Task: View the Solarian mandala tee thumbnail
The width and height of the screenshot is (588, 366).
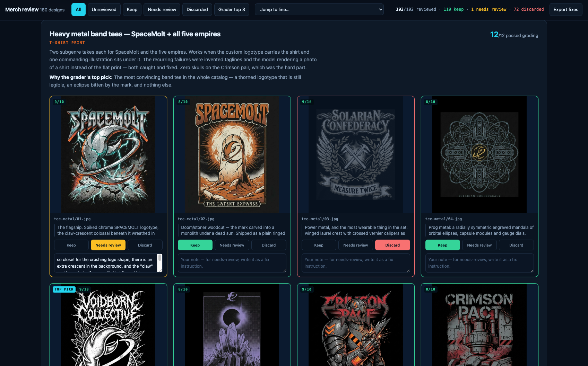Action: 479,154
